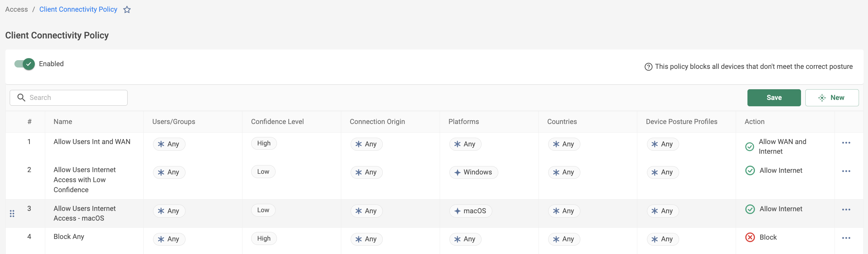Click the red Block action icon
The height and width of the screenshot is (254, 868).
pyautogui.click(x=750, y=237)
